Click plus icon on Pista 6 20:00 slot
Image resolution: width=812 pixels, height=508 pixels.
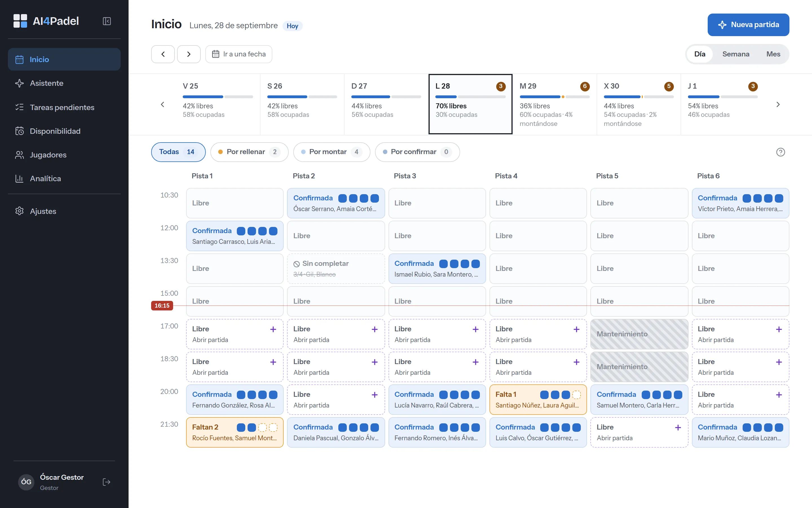tap(779, 395)
